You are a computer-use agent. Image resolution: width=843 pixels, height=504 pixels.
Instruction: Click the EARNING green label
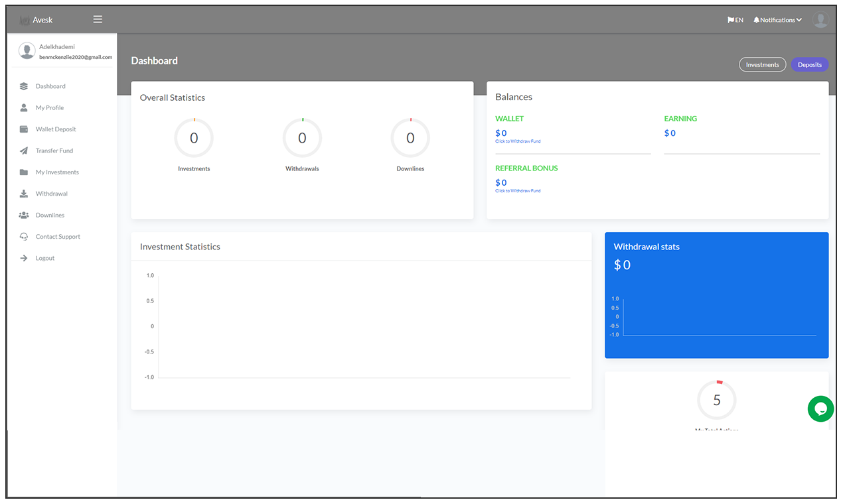coord(680,119)
